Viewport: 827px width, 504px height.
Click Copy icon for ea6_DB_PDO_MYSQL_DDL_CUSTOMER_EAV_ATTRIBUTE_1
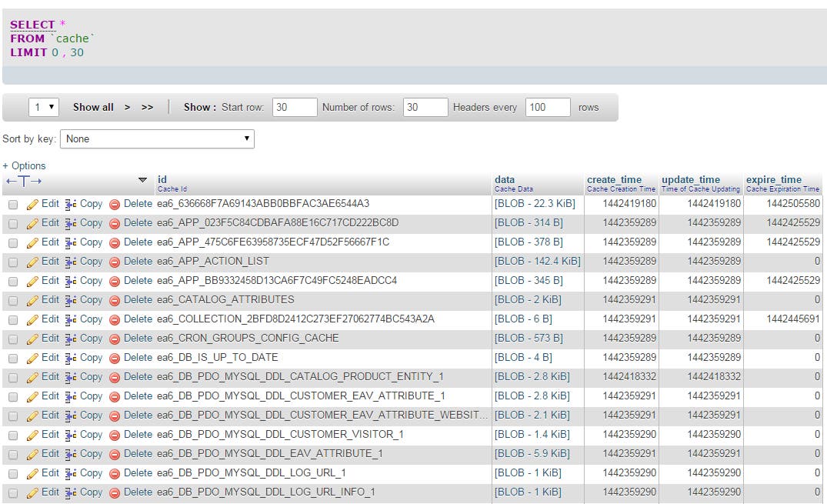point(71,396)
